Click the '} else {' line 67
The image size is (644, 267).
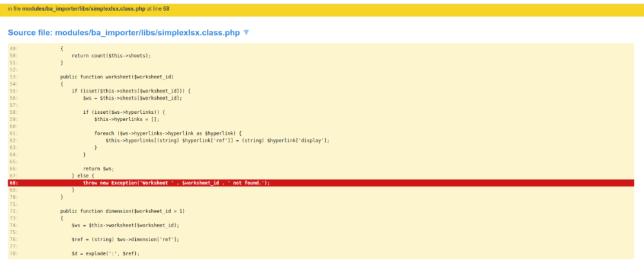(x=83, y=176)
